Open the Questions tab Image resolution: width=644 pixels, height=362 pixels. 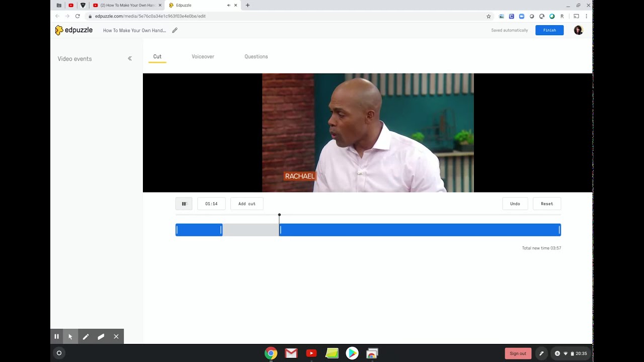point(256,57)
